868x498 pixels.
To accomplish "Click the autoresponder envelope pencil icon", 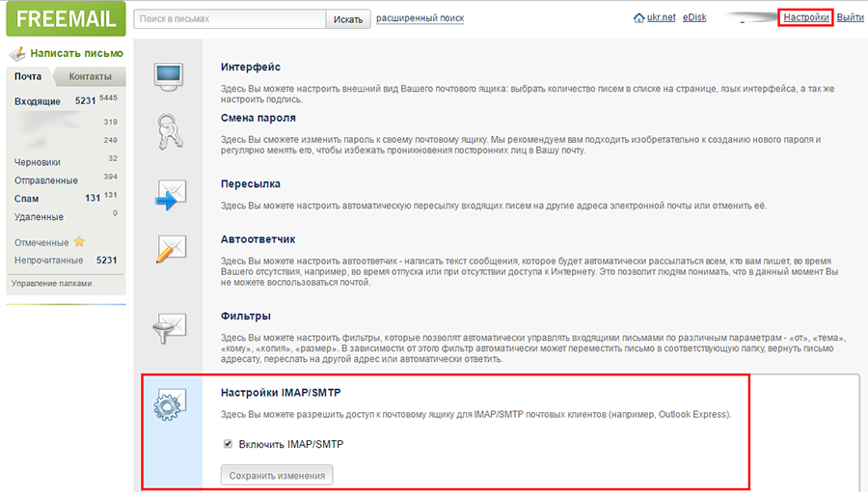I will 171,249.
